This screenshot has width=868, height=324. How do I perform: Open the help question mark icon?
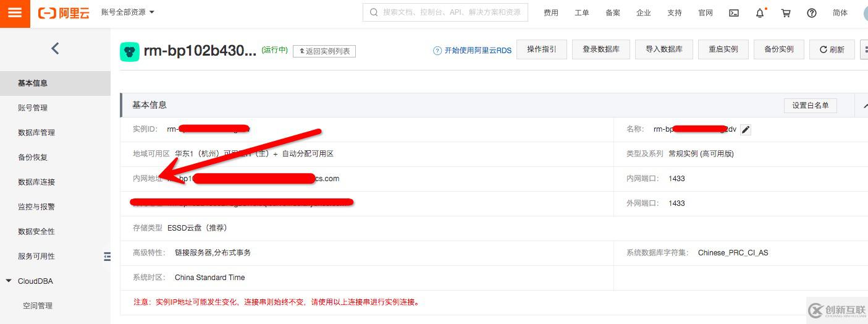click(x=812, y=13)
